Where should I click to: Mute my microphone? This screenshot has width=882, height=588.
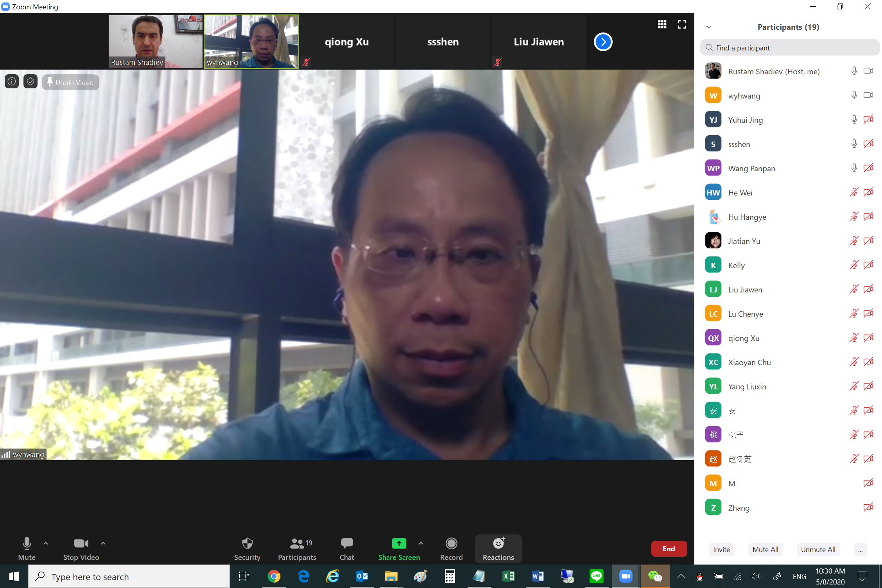(x=27, y=549)
